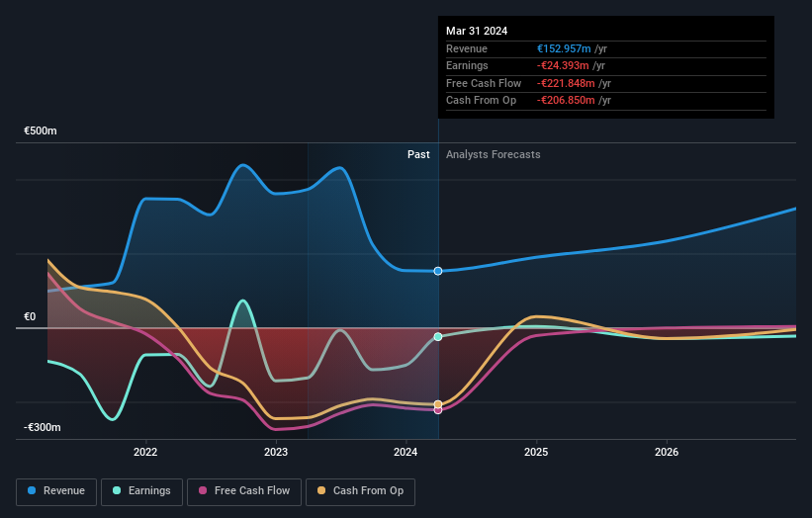
Task: Click the -€300m y-axis label
Action: pyautogui.click(x=43, y=427)
